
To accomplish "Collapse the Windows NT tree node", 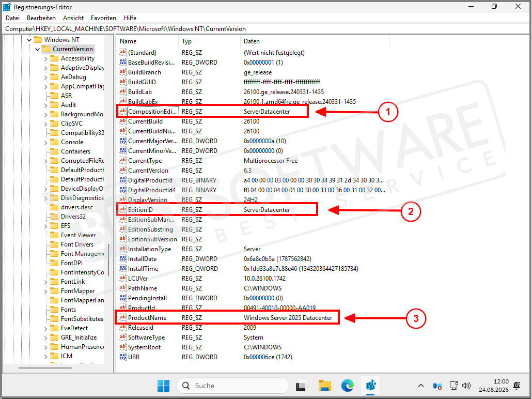I will coord(29,40).
